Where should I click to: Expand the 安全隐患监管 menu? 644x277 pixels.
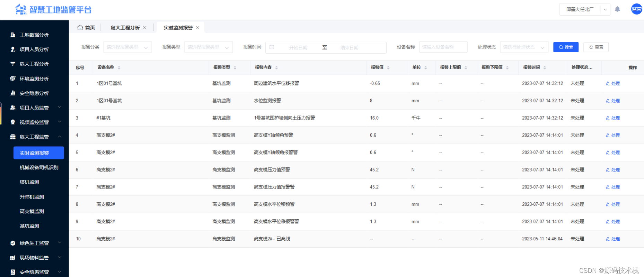(x=60, y=272)
